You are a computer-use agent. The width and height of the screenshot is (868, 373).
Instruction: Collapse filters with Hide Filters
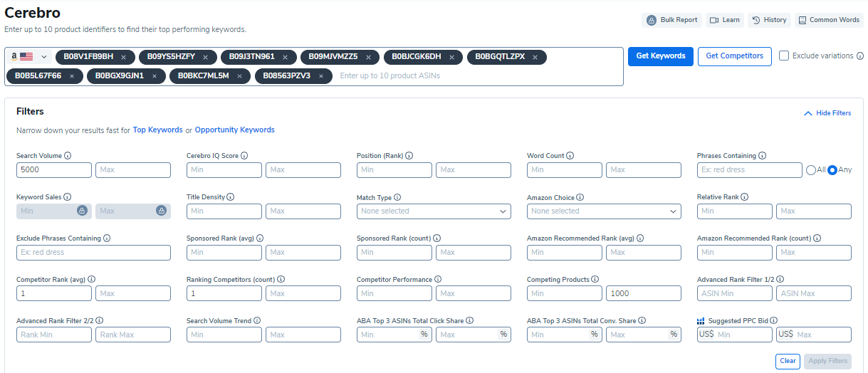(827, 113)
